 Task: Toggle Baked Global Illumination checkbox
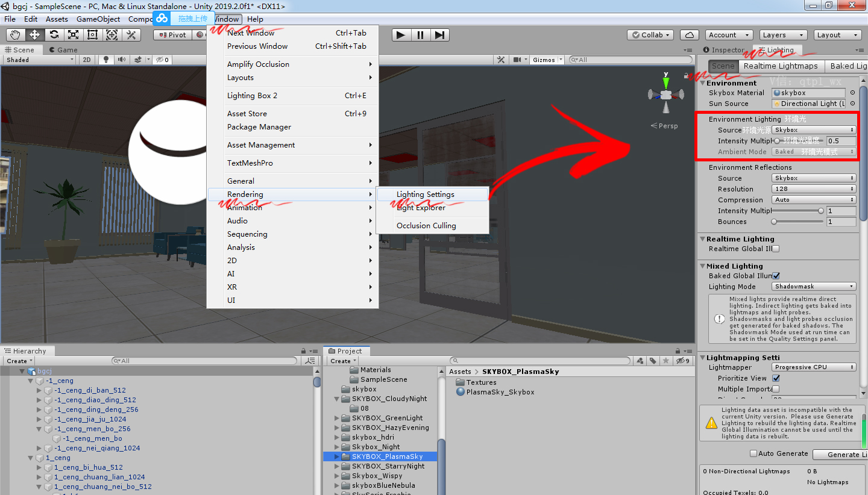point(776,276)
